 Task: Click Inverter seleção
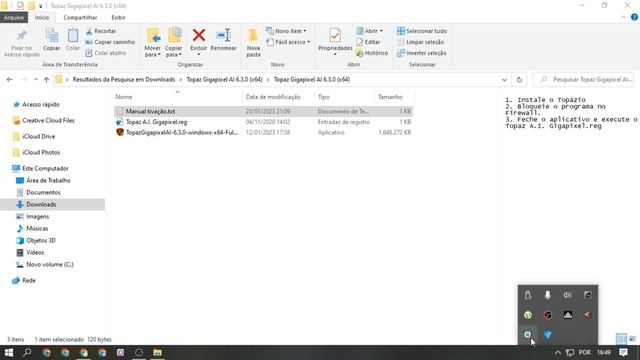pos(422,53)
